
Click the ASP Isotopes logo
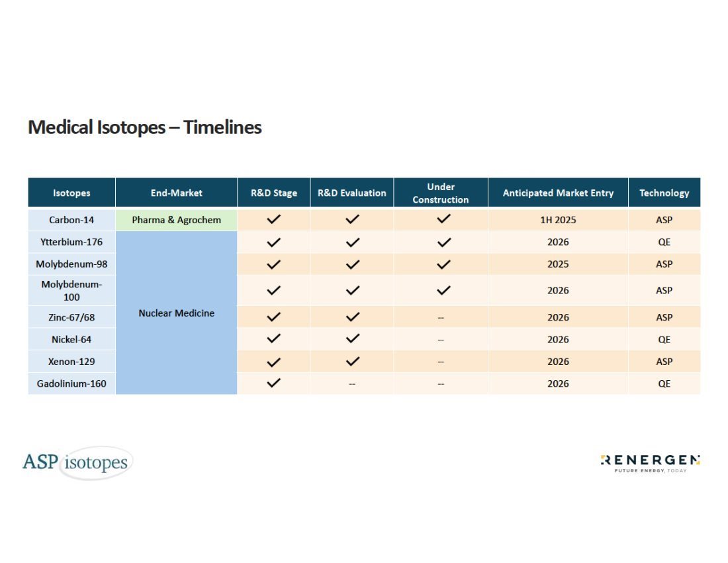[77, 462]
